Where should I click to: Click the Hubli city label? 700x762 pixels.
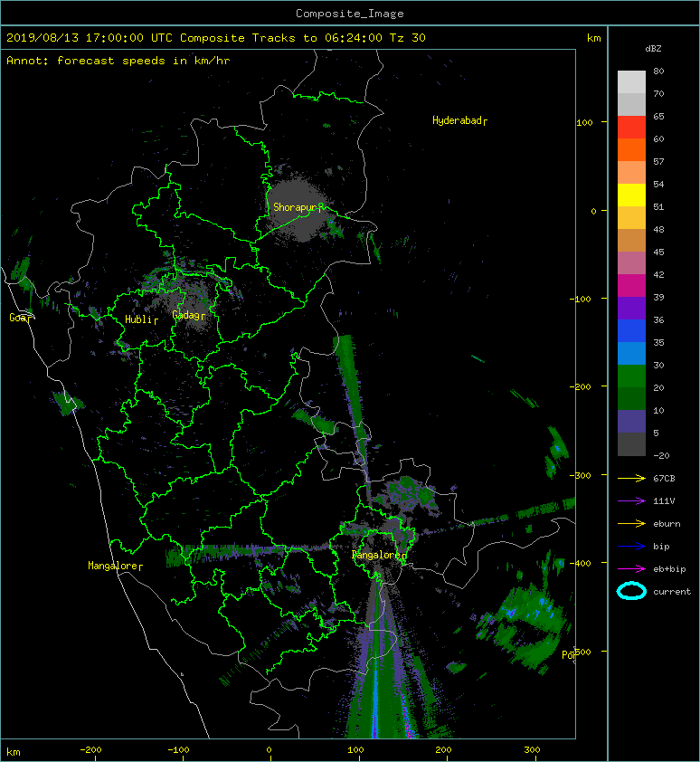pos(139,319)
